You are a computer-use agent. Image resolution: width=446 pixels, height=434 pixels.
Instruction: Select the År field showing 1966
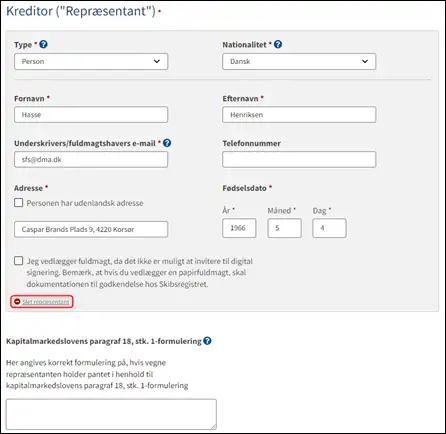(x=239, y=228)
